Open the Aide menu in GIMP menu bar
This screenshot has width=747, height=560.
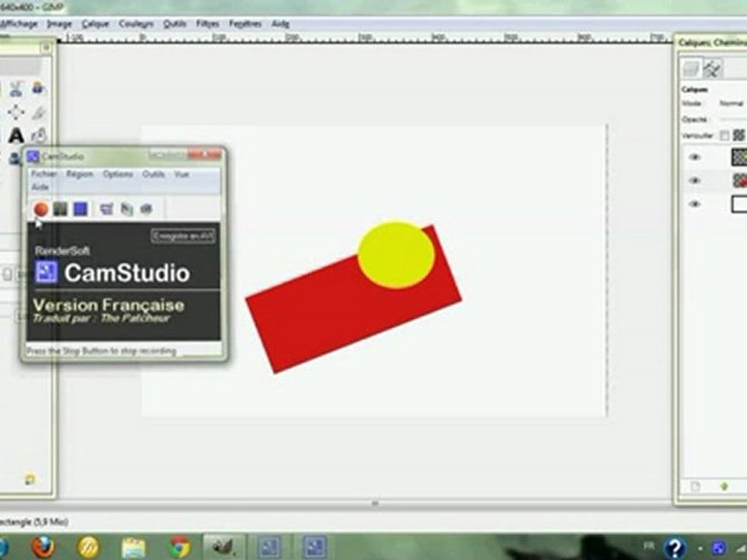tap(281, 23)
